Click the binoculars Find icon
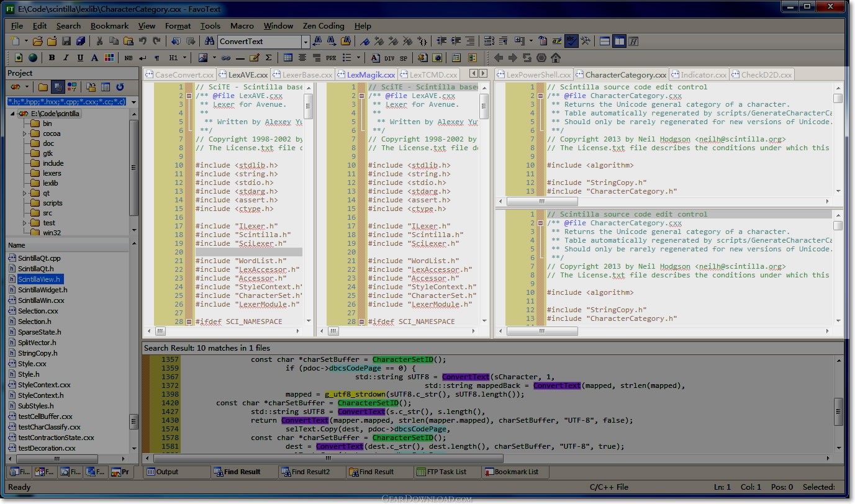 coord(209,42)
